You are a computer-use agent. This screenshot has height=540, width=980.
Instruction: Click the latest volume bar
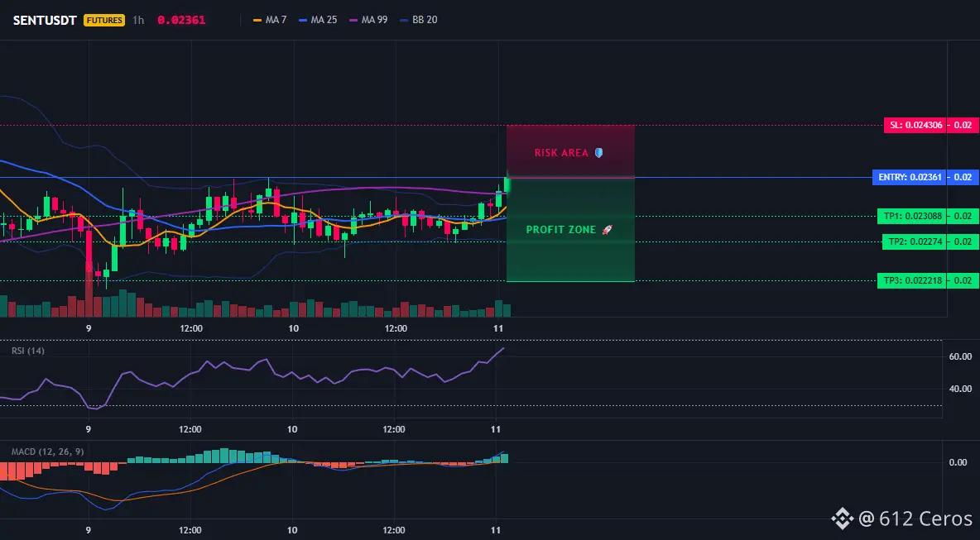pos(507,310)
